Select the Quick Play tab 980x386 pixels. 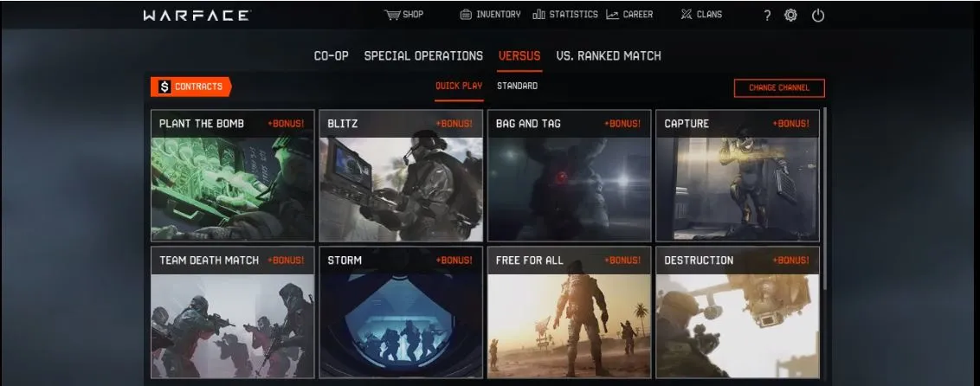tap(459, 87)
